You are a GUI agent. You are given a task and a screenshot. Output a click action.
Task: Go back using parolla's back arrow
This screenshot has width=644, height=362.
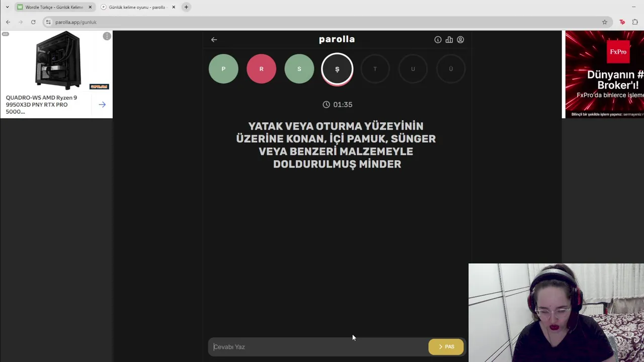click(214, 40)
